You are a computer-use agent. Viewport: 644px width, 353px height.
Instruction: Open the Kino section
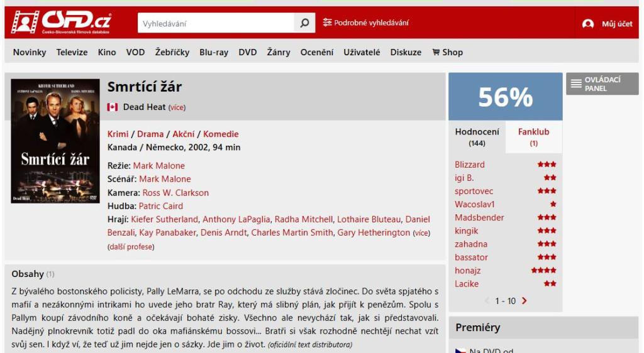point(107,52)
